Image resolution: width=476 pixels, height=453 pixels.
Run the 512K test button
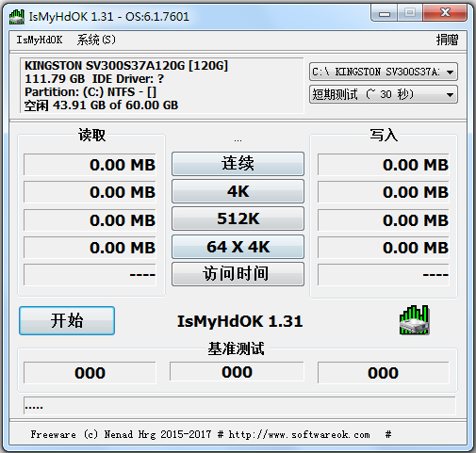pyautogui.click(x=238, y=218)
